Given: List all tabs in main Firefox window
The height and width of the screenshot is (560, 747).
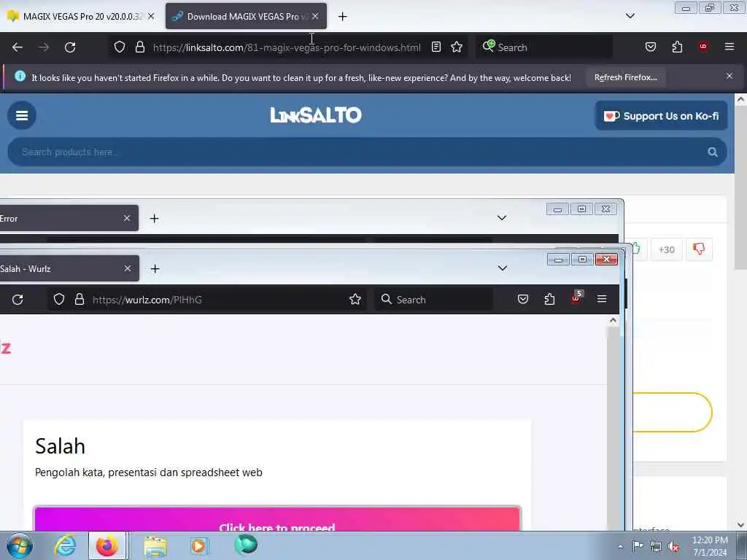Looking at the screenshot, I should pyautogui.click(x=630, y=16).
